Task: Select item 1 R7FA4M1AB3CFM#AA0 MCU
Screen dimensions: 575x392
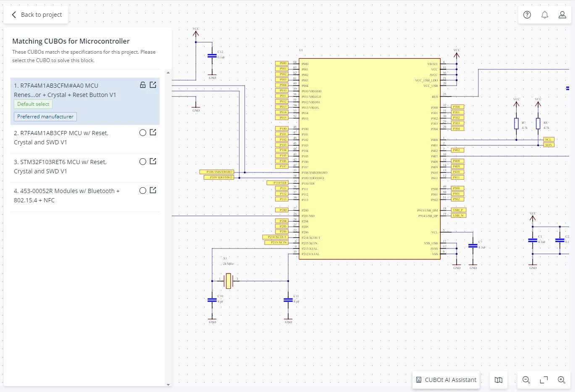Action: pos(85,101)
